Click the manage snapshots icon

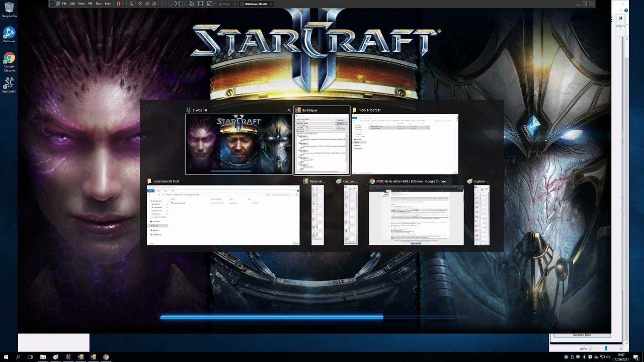tap(154, 4)
